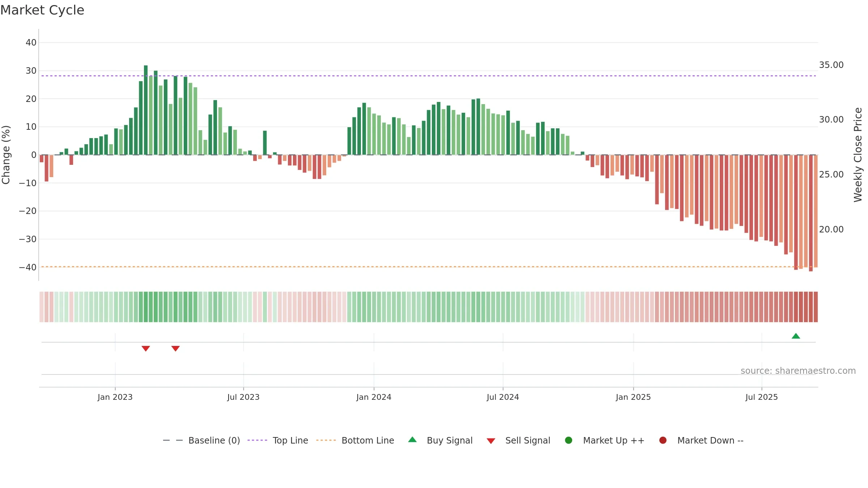Click the source: sharemaestro.com label
The height and width of the screenshot is (488, 868).
(x=798, y=371)
